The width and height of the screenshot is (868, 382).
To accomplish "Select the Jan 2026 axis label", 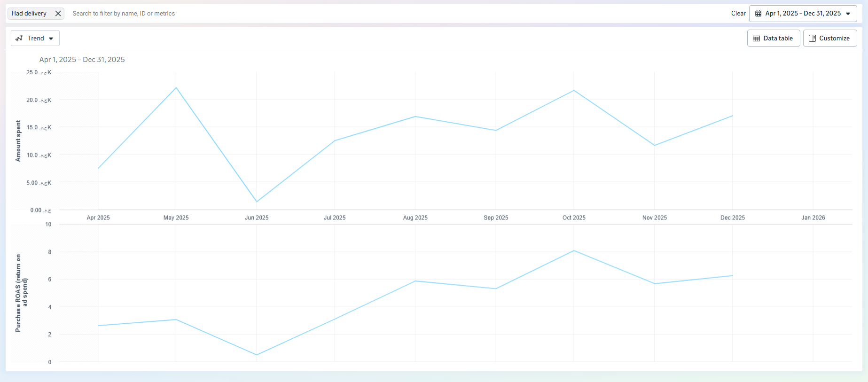I will [x=813, y=218].
